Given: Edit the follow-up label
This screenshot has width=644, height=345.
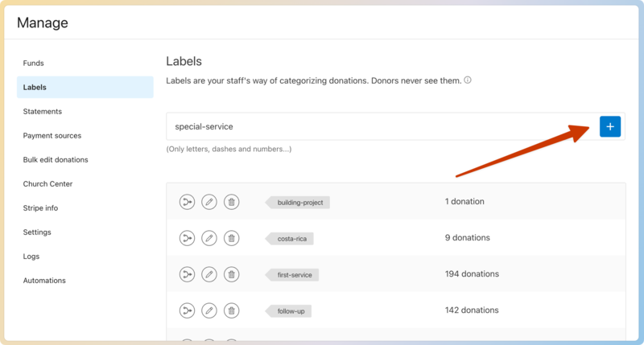Looking at the screenshot, I should pyautogui.click(x=209, y=310).
